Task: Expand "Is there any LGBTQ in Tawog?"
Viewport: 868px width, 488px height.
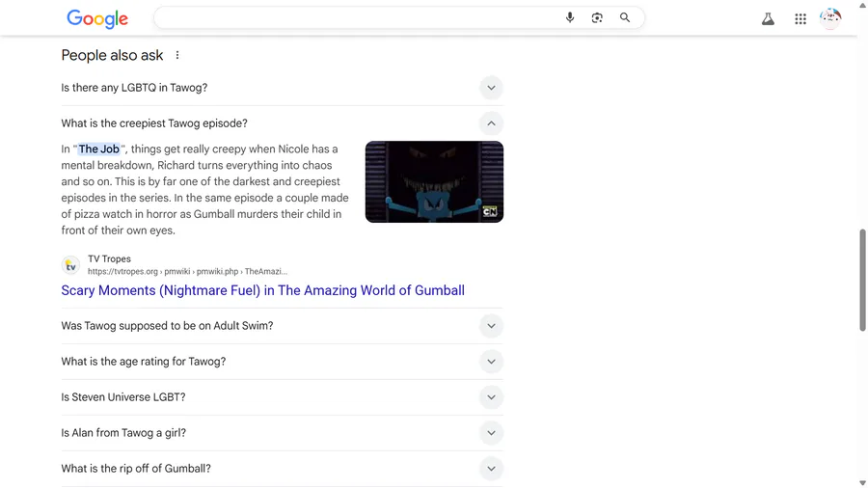Action: [x=282, y=88]
